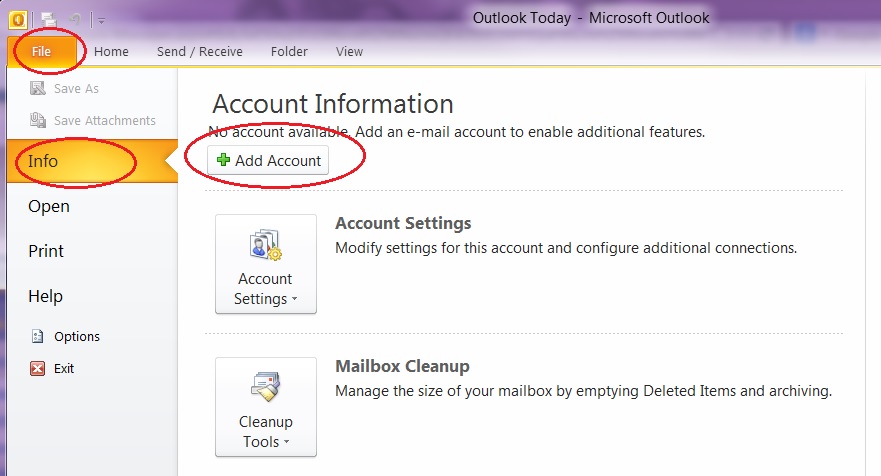Click the Account Settings section heading
Image resolution: width=881 pixels, height=476 pixels.
(x=403, y=223)
